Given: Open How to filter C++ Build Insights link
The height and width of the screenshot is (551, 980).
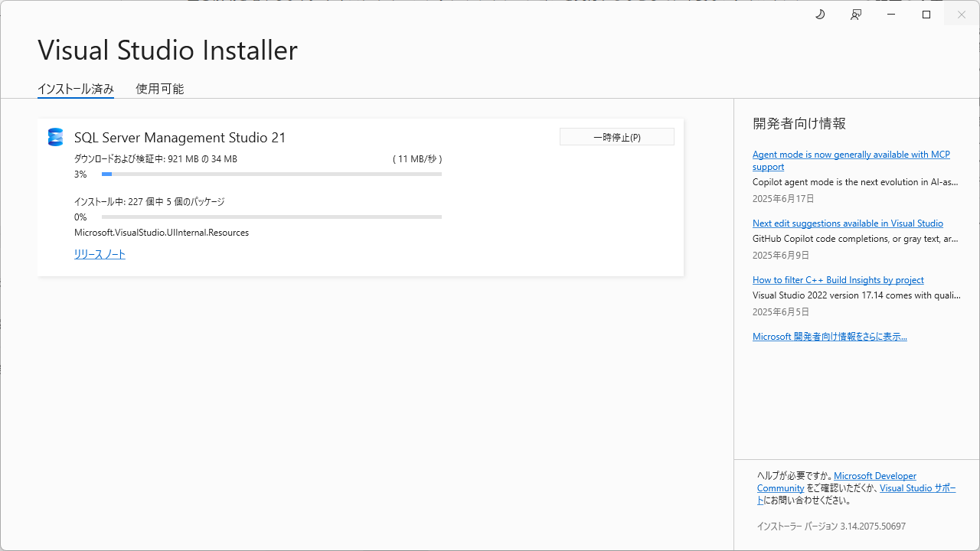Looking at the screenshot, I should point(838,280).
